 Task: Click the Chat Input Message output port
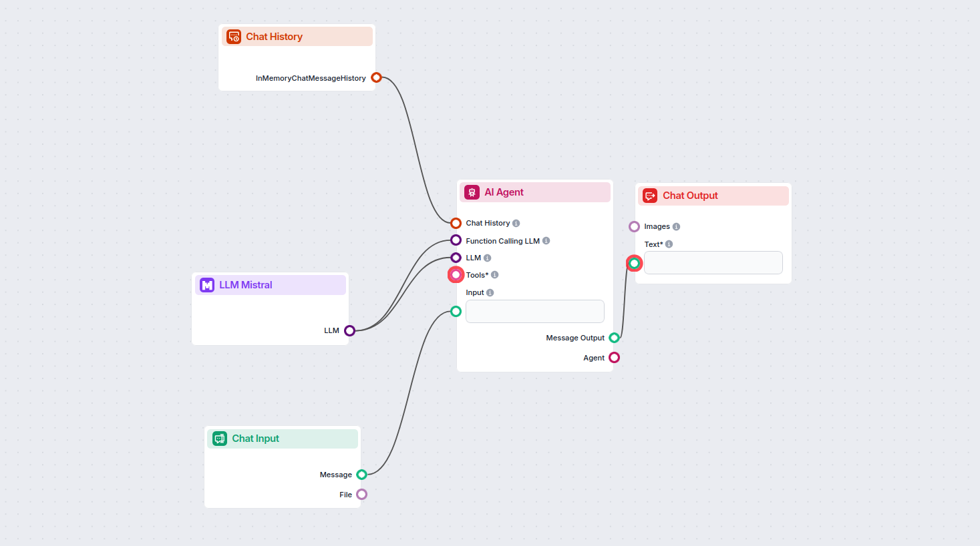click(x=361, y=475)
